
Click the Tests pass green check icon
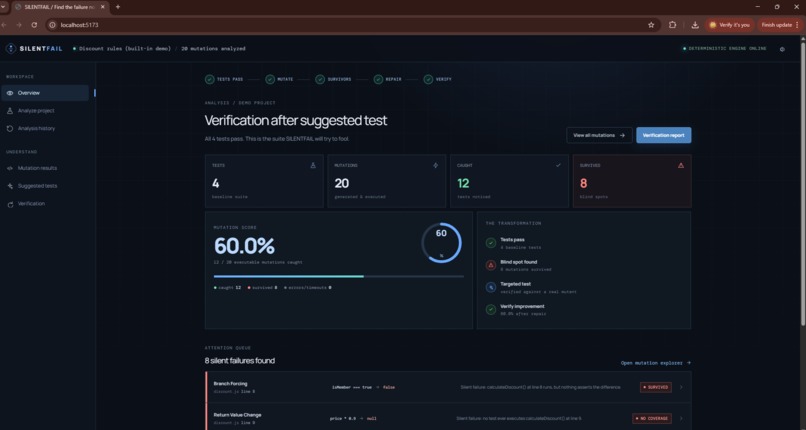491,242
